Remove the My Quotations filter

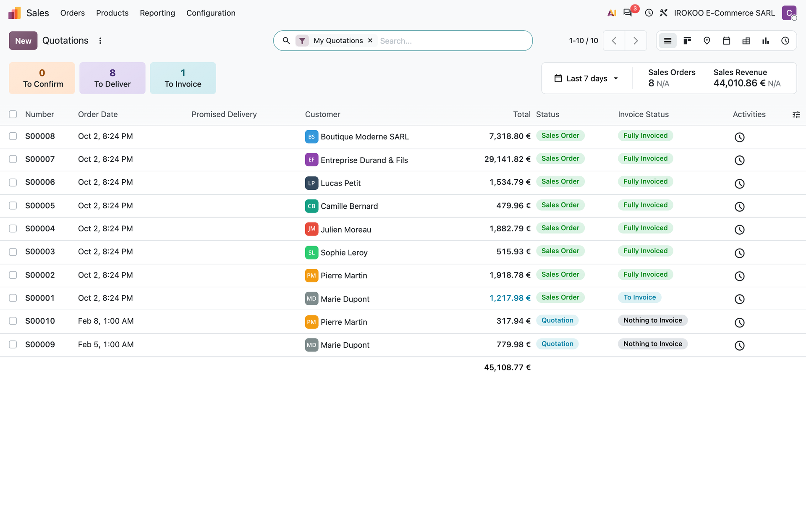[370, 41]
